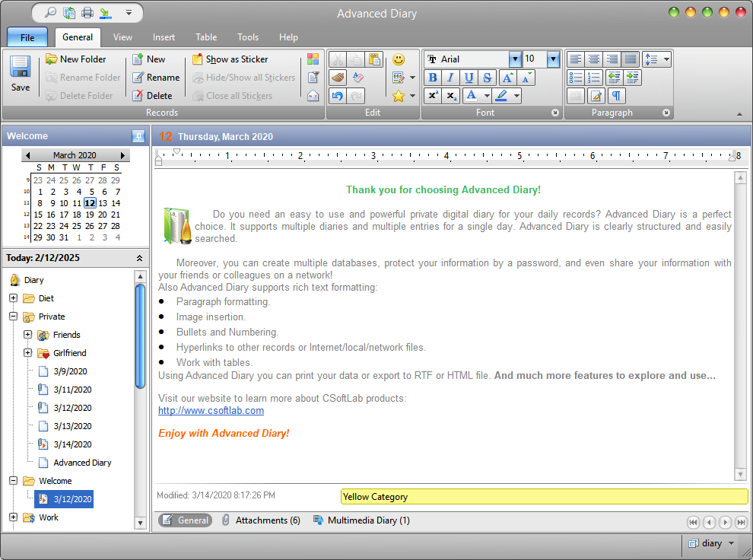Screen dimensions: 753x560
Task: Toggle bold formatting
Action: 433,78
